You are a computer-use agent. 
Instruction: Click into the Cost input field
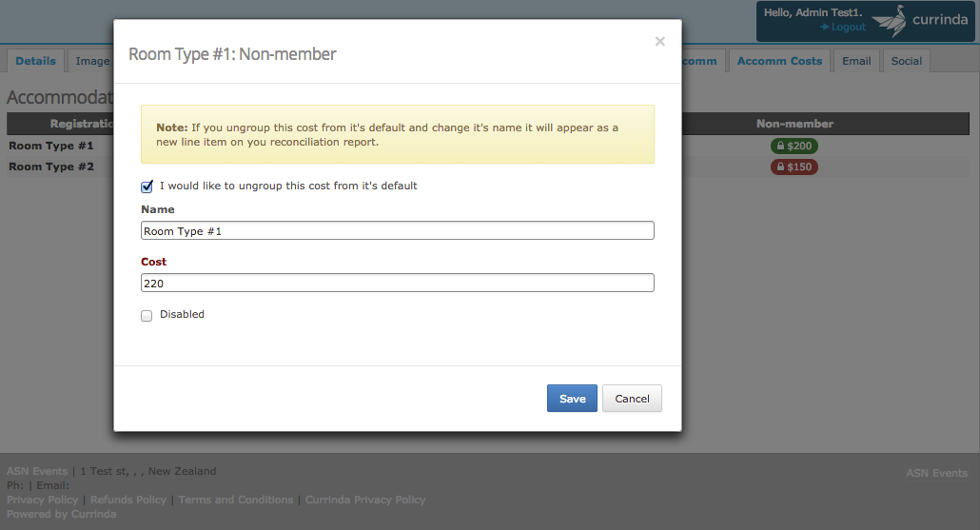coord(398,284)
